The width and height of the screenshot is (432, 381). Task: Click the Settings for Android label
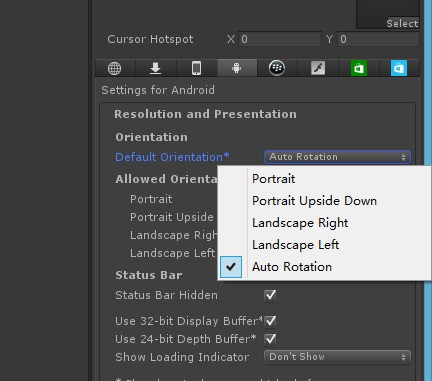(158, 90)
